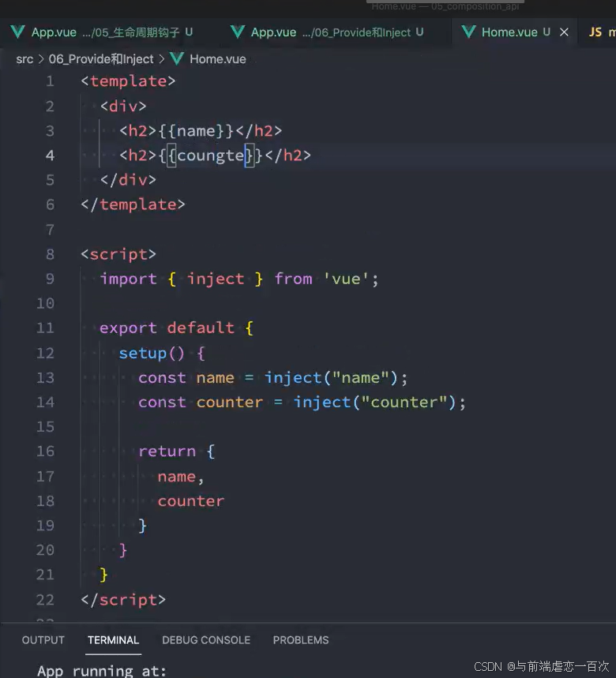Viewport: 616px width, 678px height.
Task: Click the closing </script> tag
Action: pyautogui.click(x=123, y=600)
